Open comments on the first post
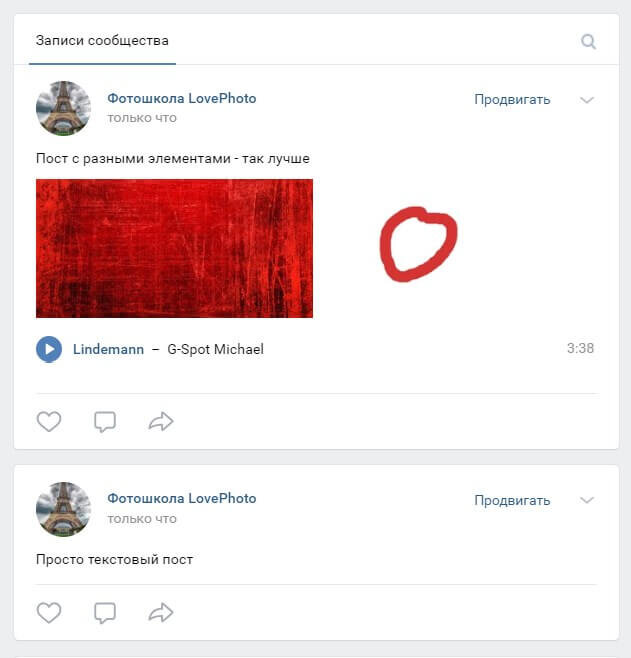The image size is (631, 658). click(104, 422)
